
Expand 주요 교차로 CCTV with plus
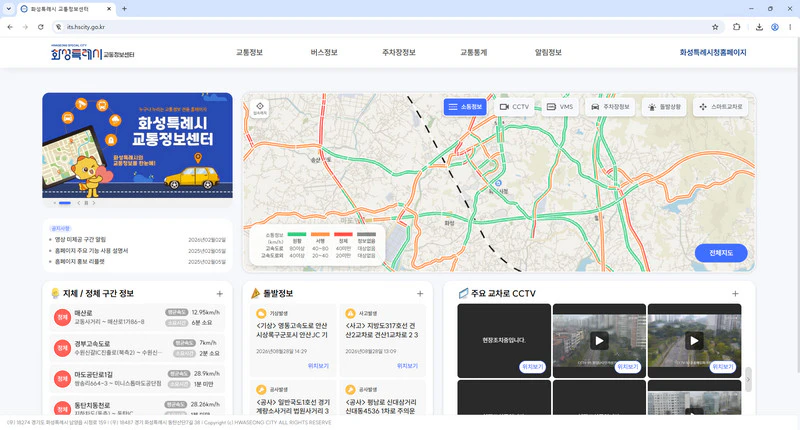(735, 294)
